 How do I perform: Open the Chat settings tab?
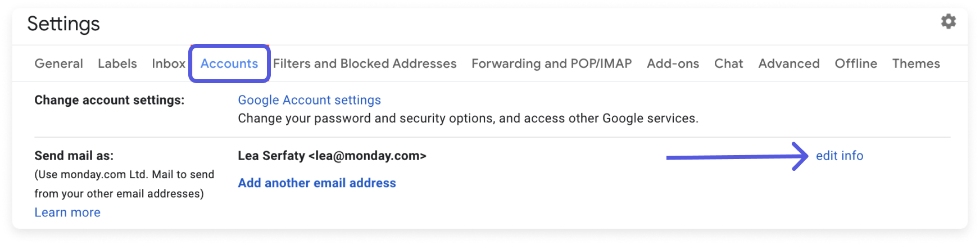729,63
